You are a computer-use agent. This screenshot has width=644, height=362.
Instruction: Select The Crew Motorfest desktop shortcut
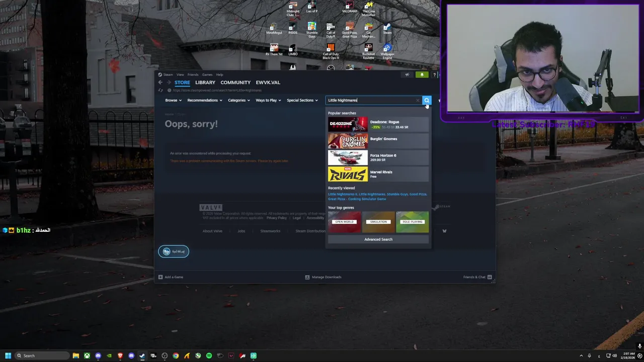tap(368, 10)
